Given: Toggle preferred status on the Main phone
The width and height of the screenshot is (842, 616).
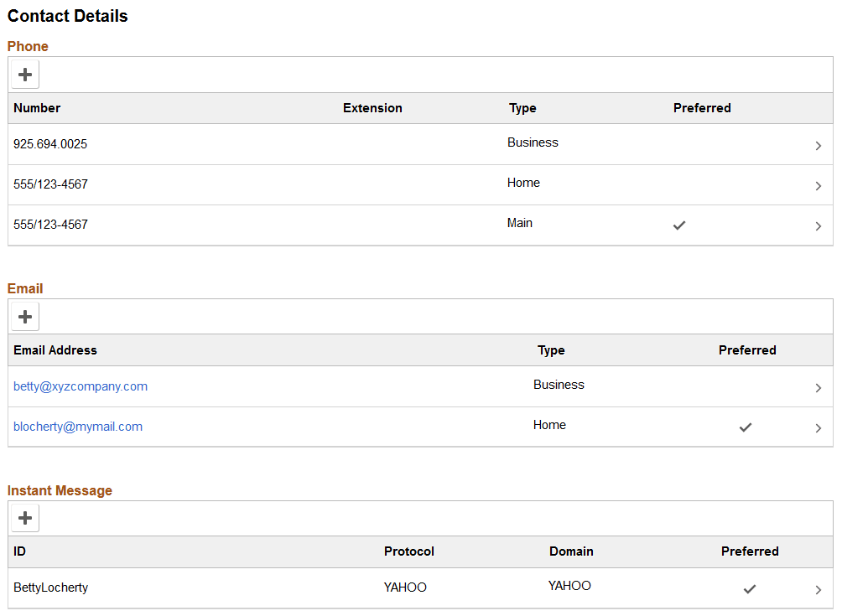Looking at the screenshot, I should [679, 225].
